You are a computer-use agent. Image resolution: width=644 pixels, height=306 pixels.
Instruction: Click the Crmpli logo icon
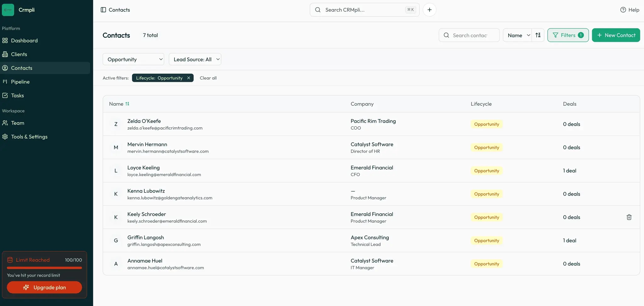[8, 10]
